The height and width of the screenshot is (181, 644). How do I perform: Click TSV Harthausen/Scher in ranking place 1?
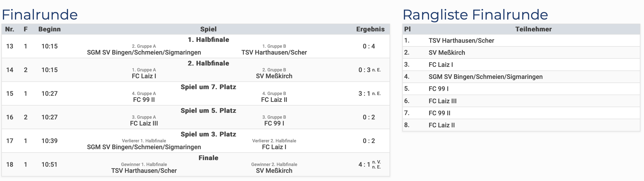pyautogui.click(x=461, y=40)
